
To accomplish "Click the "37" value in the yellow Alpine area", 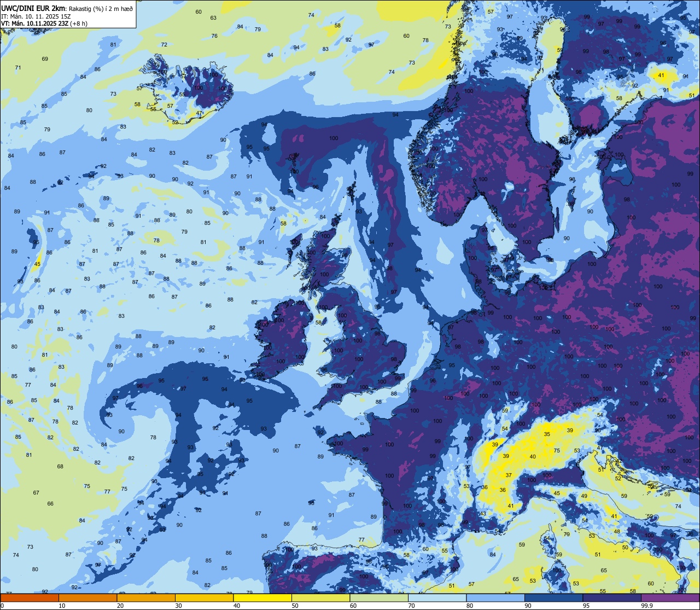I will tap(509, 475).
